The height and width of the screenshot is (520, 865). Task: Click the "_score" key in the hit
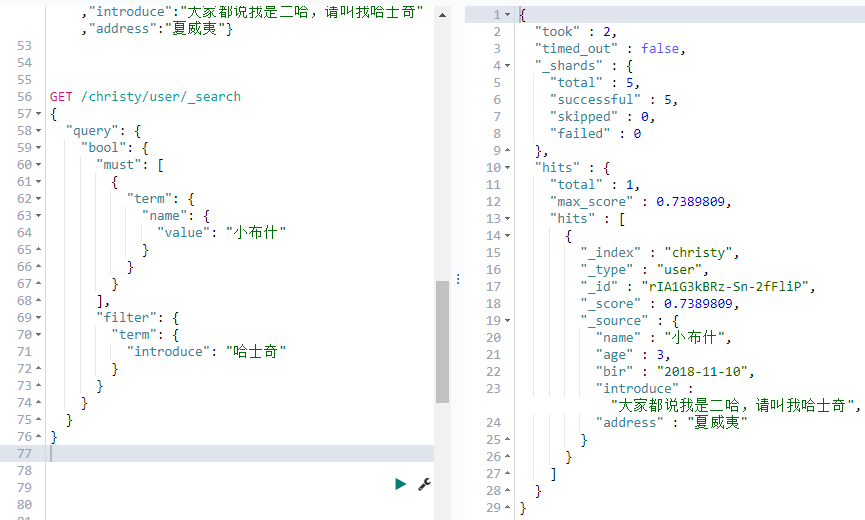pos(610,304)
